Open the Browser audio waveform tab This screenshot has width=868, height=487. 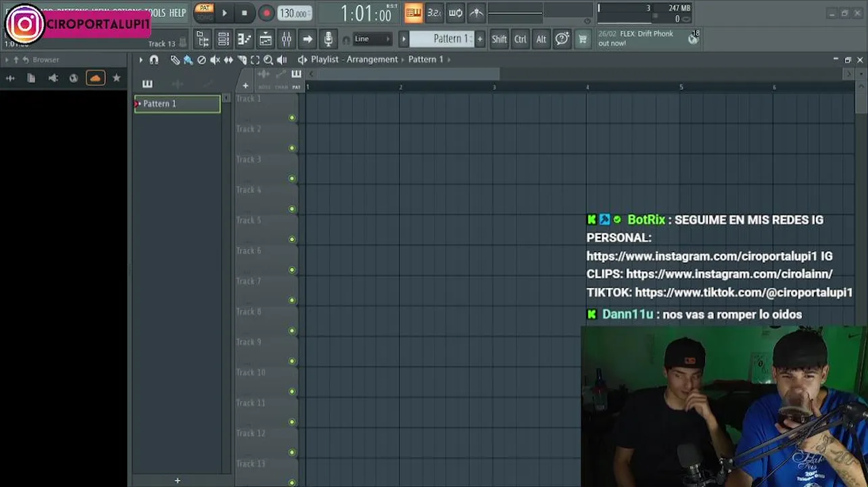(x=10, y=78)
